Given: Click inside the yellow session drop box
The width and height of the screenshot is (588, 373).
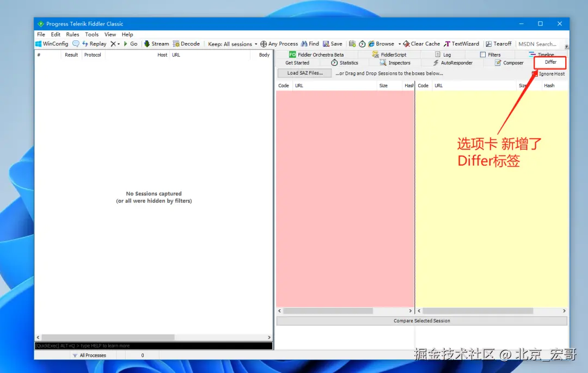Looking at the screenshot, I should pyautogui.click(x=492, y=199).
